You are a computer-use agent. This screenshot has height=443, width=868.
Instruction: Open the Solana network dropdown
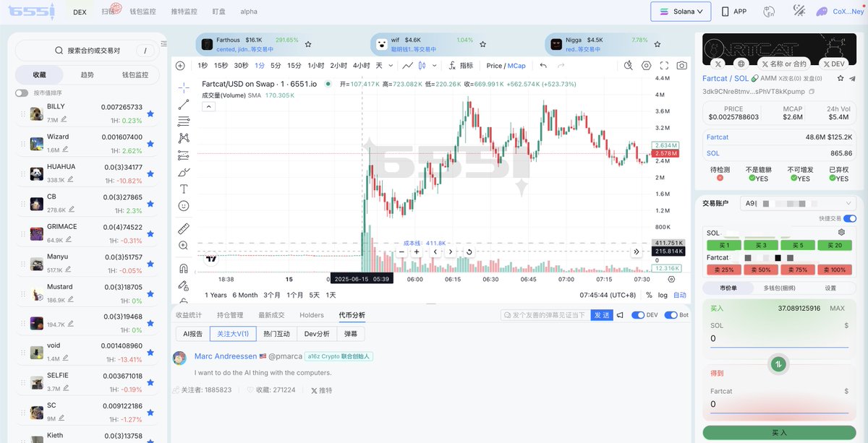tap(681, 12)
